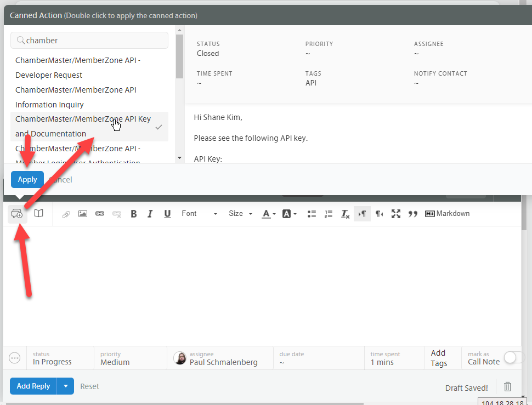Apply bold formatting
The image size is (532, 405).
click(x=134, y=214)
